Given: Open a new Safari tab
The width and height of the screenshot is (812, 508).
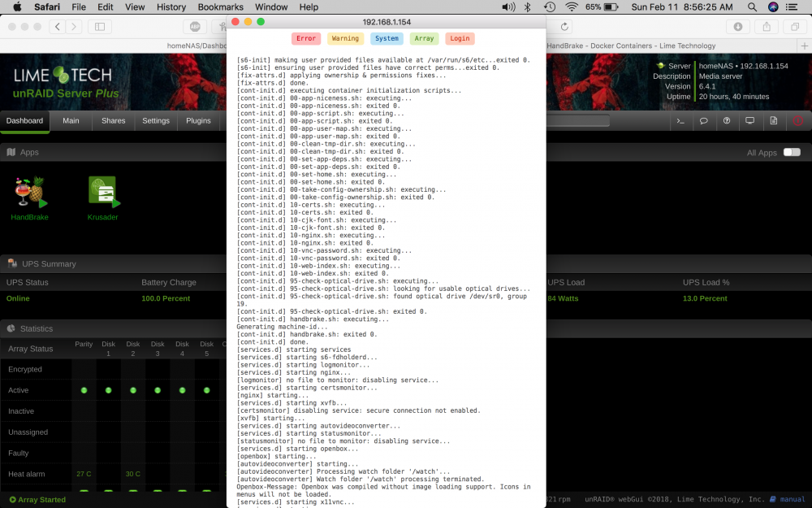Looking at the screenshot, I should click(804, 46).
